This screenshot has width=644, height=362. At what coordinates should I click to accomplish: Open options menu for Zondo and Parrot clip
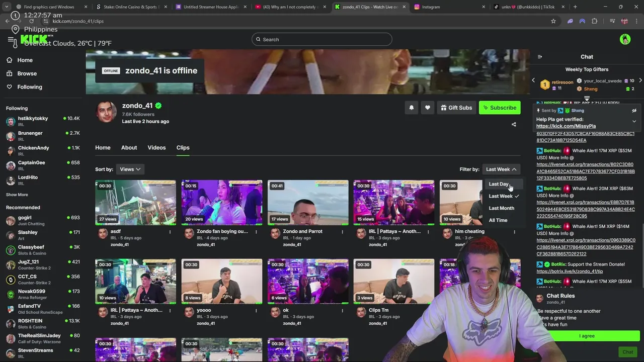342,232
